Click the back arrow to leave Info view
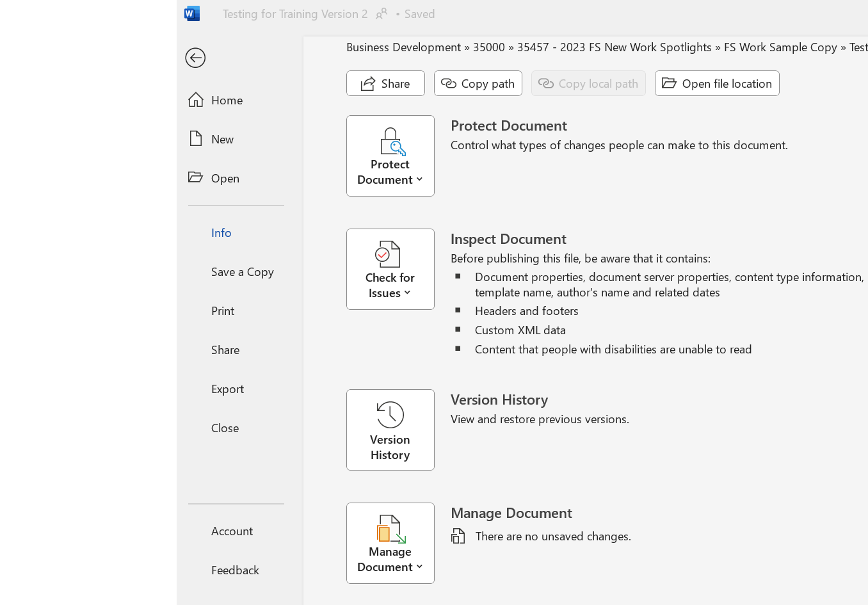Image resolution: width=868 pixels, height=605 pixels. click(x=195, y=58)
